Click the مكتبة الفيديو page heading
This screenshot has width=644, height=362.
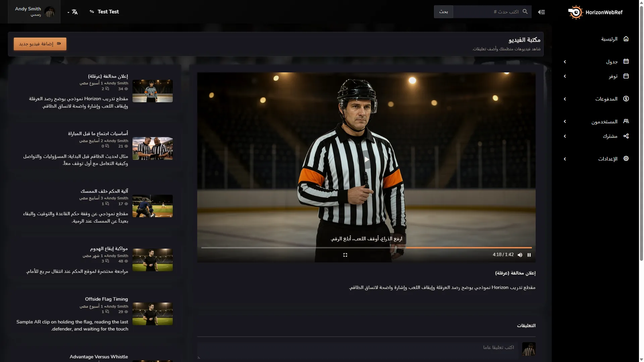pyautogui.click(x=525, y=40)
